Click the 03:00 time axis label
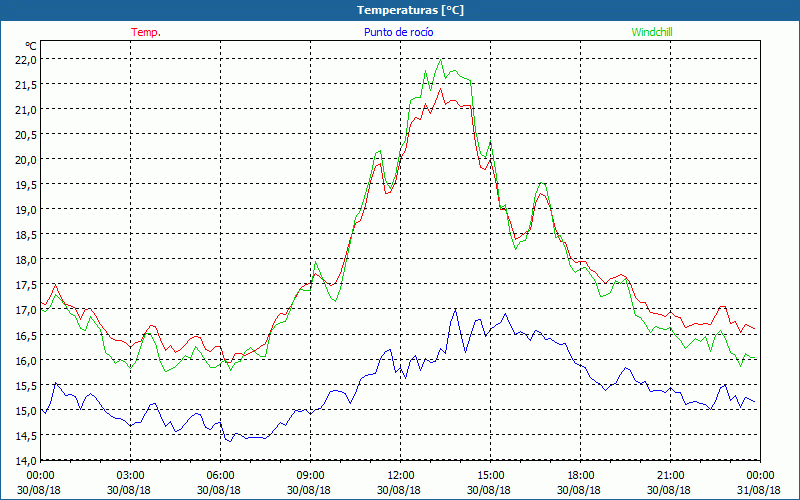This screenshot has height=500, width=800. pyautogui.click(x=130, y=476)
